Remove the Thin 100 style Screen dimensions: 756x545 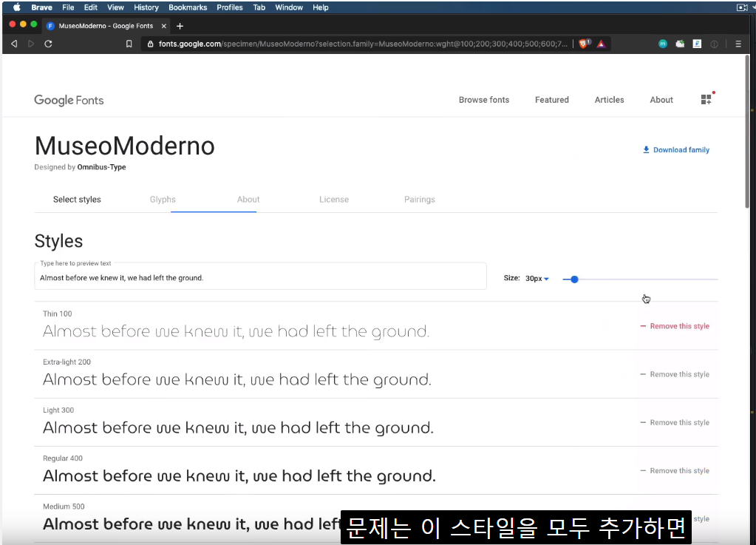tap(675, 326)
